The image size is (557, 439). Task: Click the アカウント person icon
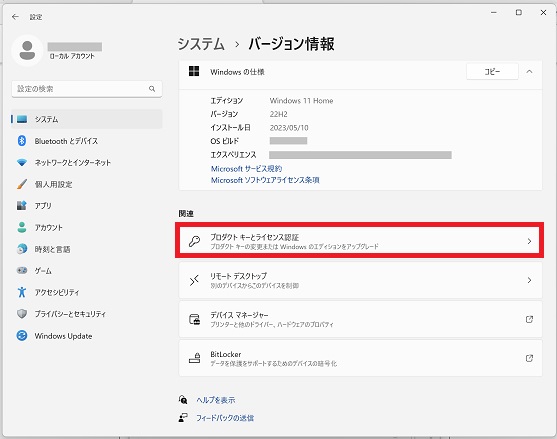tap(22, 227)
